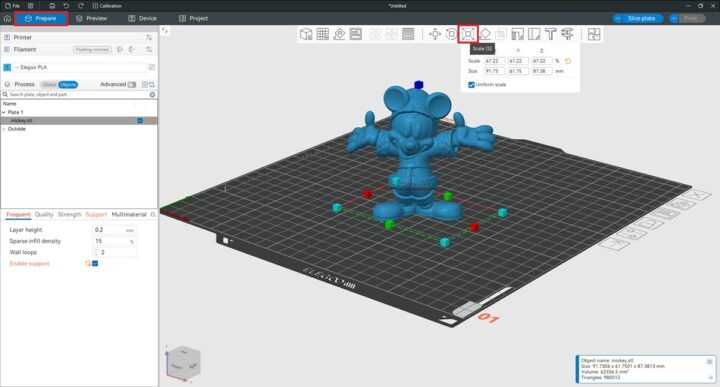The width and height of the screenshot is (720, 387).
Task: Select the Move tool
Action: [x=435, y=34]
